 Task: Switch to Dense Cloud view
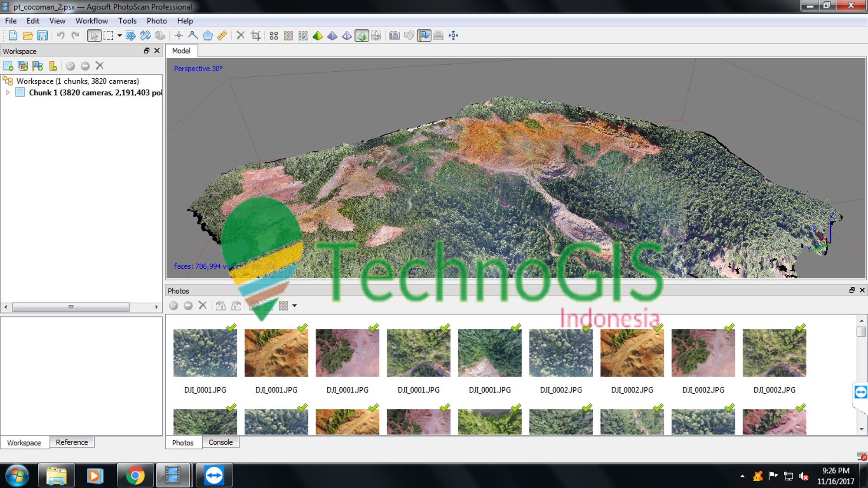point(289,36)
